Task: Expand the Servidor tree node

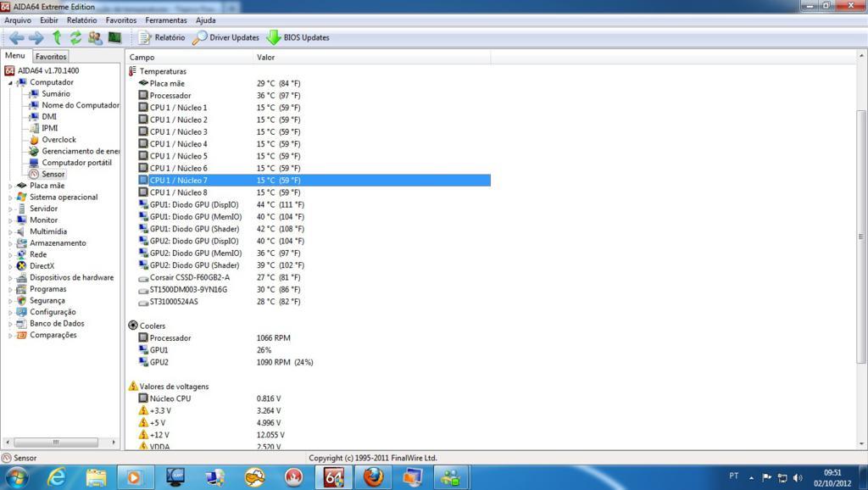Action: pyautogui.click(x=10, y=209)
